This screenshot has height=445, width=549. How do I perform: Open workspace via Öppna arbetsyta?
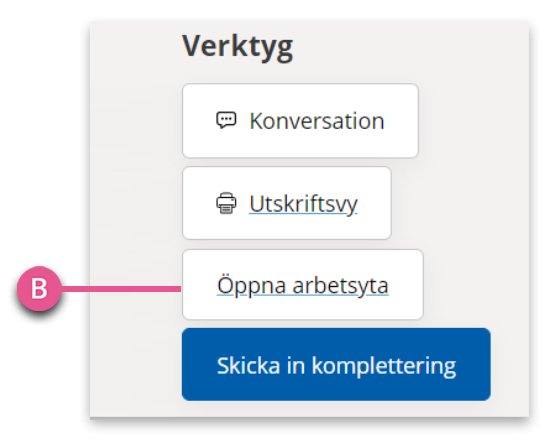coord(303,286)
